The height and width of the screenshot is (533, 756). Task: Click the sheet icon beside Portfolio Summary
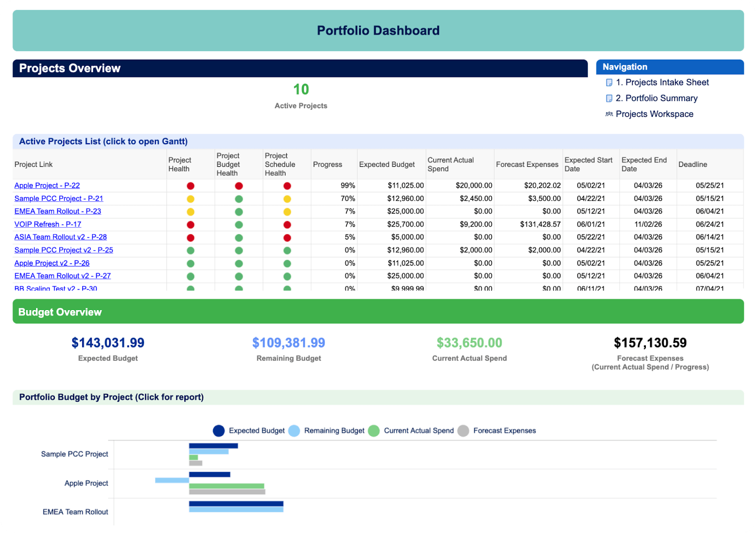(609, 98)
